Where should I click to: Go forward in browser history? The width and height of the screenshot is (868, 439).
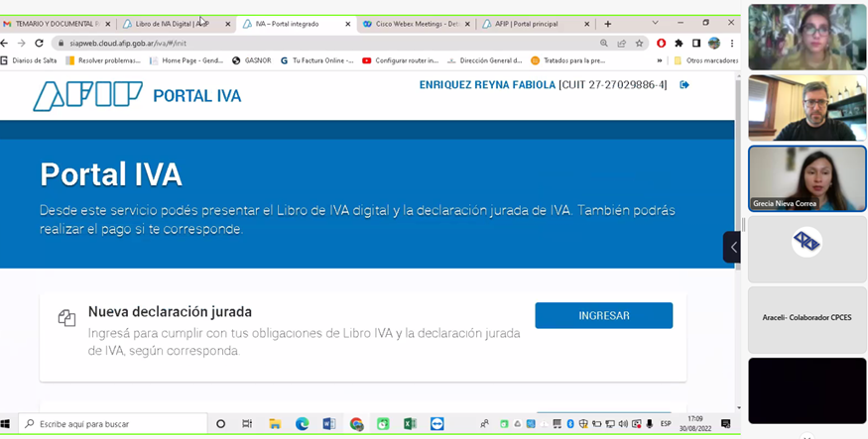(x=21, y=44)
